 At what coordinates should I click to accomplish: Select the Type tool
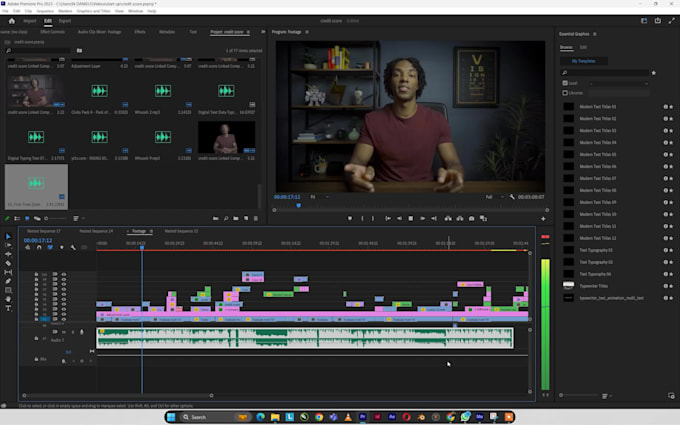pos(8,308)
